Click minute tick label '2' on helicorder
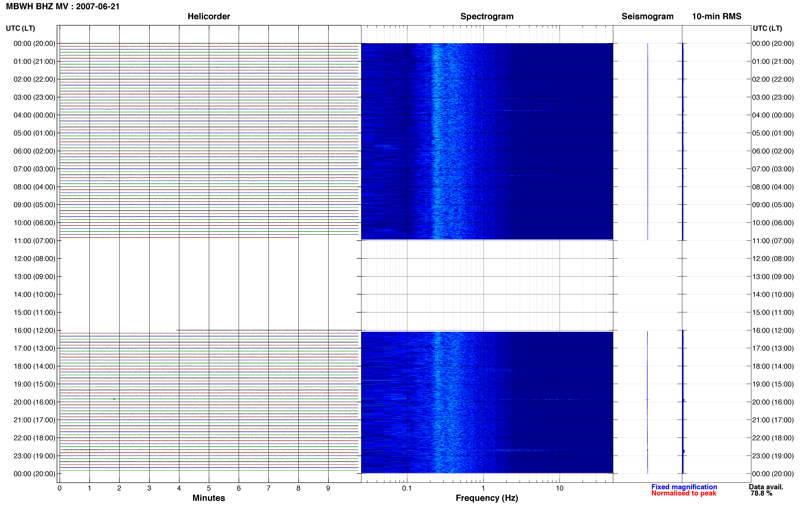Viewport: 812px width, 508px height. [x=119, y=488]
